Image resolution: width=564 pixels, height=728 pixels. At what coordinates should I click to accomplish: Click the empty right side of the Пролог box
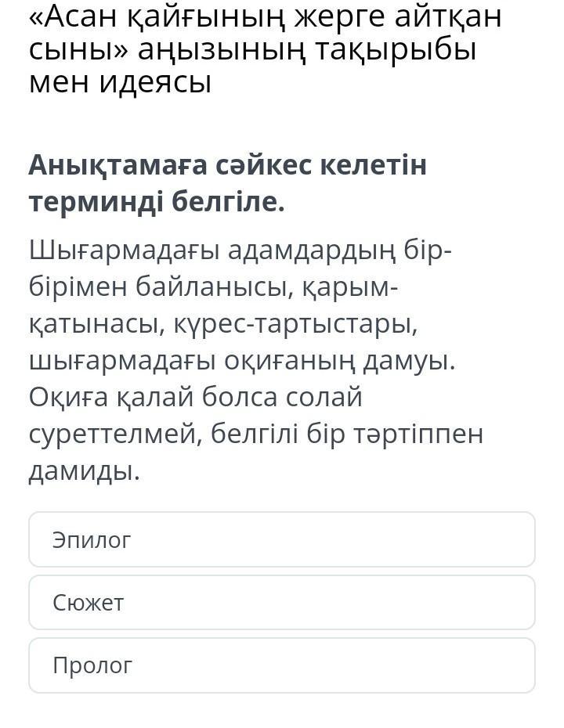coord(439,665)
